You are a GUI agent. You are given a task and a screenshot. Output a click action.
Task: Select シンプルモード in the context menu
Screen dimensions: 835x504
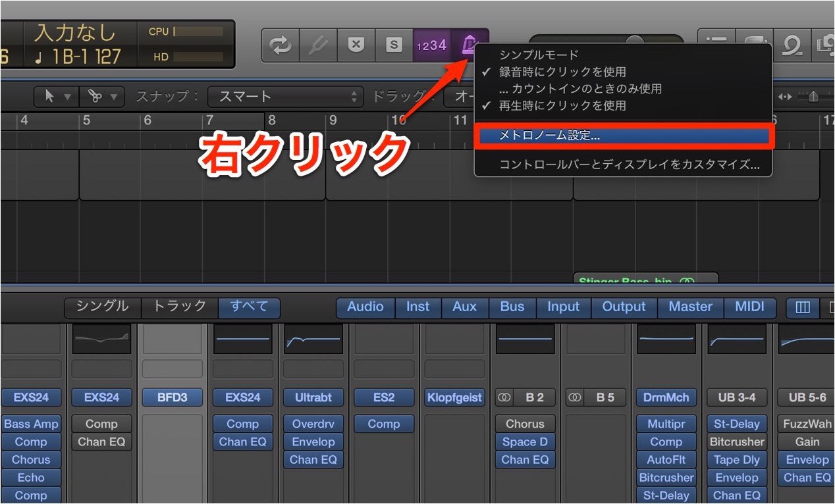[539, 55]
